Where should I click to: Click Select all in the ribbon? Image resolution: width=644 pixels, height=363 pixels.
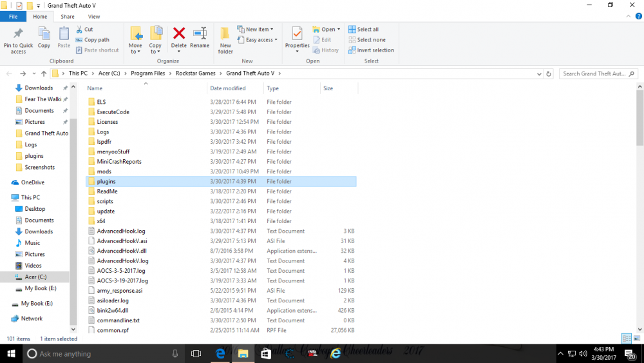coord(363,29)
